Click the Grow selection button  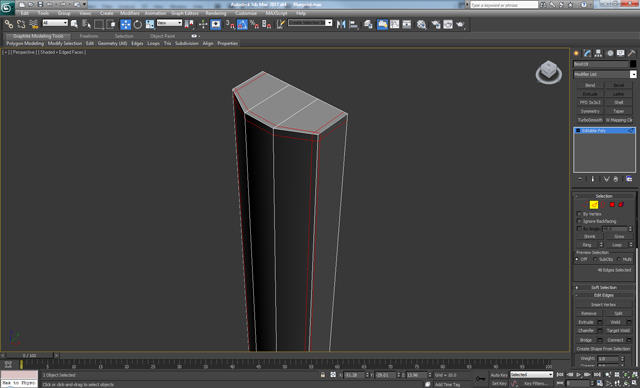(x=619, y=236)
